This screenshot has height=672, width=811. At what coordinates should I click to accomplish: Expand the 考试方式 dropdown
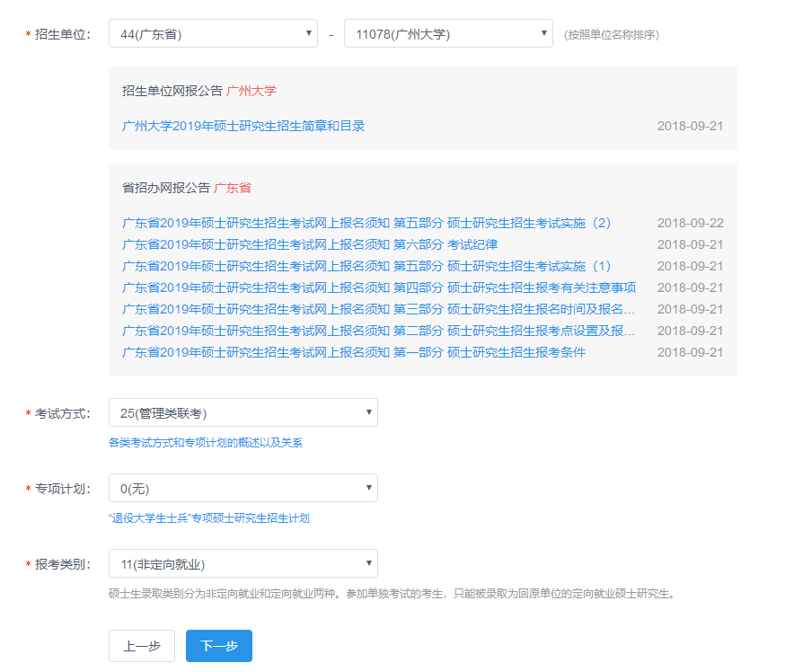242,413
